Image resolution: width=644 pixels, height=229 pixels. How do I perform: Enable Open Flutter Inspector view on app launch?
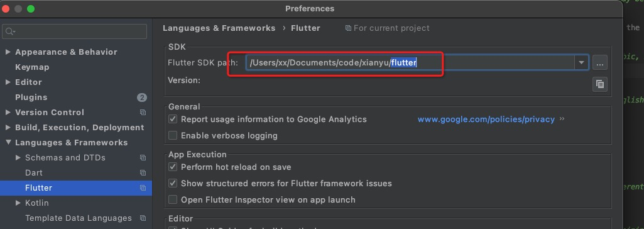[x=173, y=199]
